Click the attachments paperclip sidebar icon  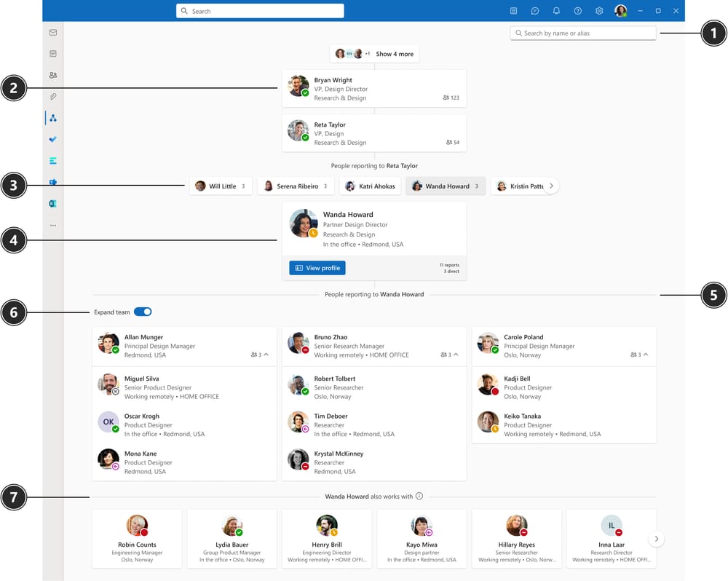point(52,96)
